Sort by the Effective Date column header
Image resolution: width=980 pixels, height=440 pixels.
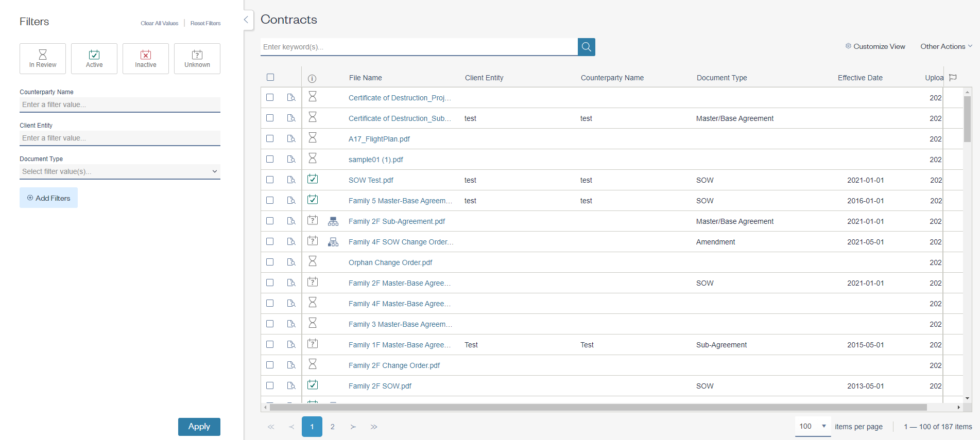click(x=859, y=78)
